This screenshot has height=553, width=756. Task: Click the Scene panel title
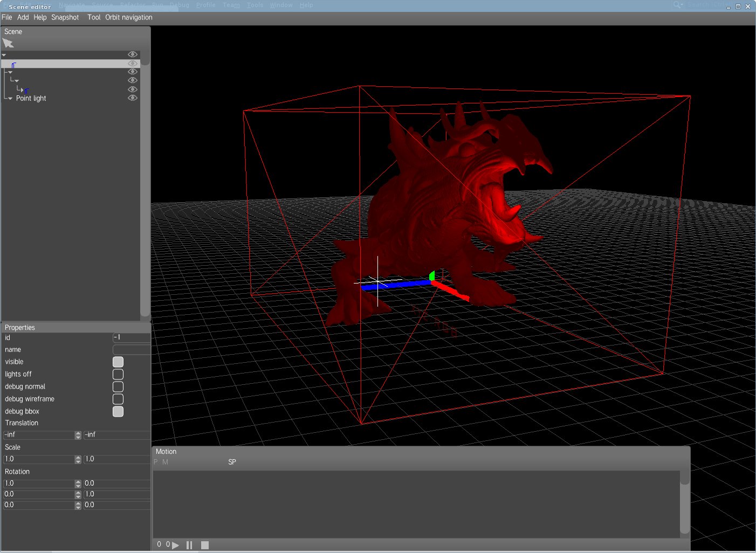13,32
